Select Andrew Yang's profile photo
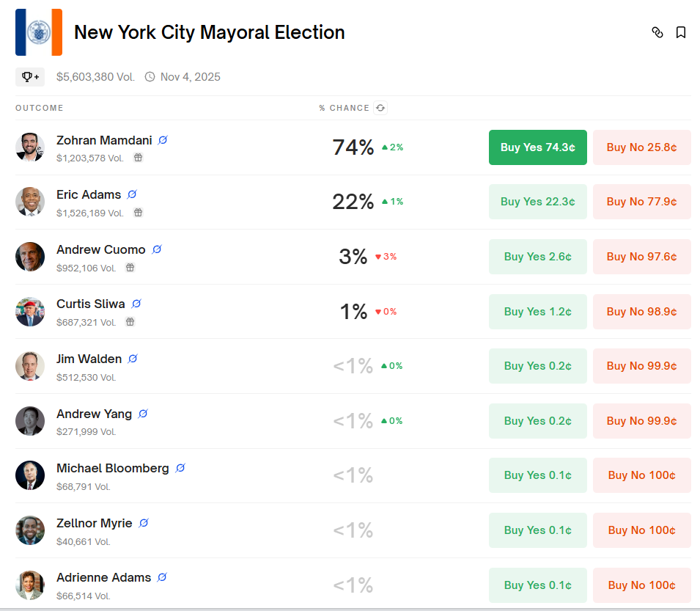700x611 pixels. point(30,421)
